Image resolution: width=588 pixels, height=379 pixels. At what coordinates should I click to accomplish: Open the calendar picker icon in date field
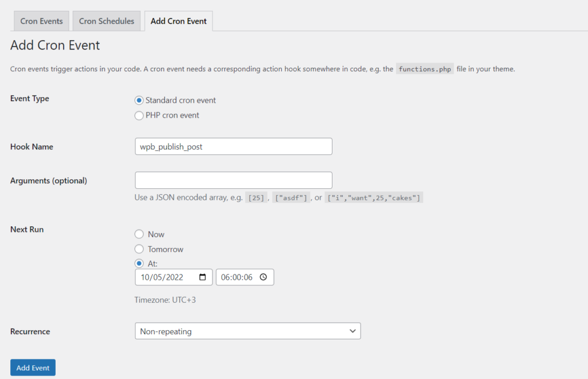coord(203,277)
